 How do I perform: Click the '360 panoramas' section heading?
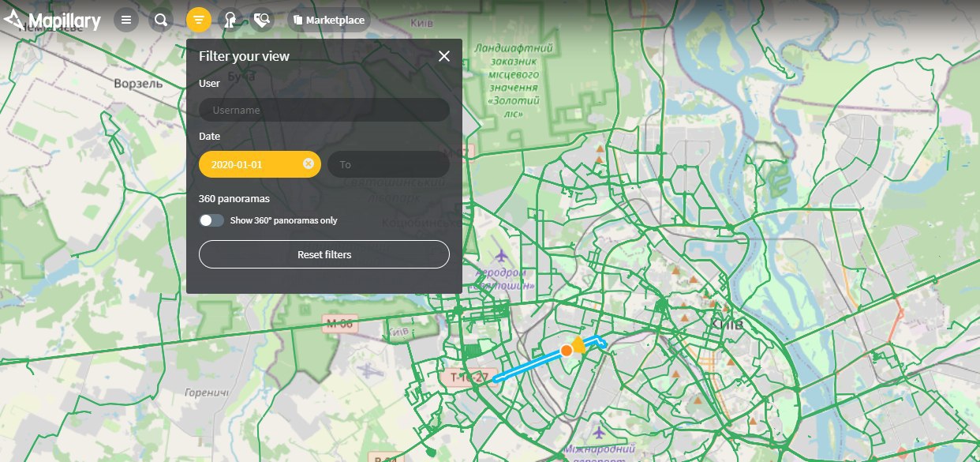click(234, 198)
